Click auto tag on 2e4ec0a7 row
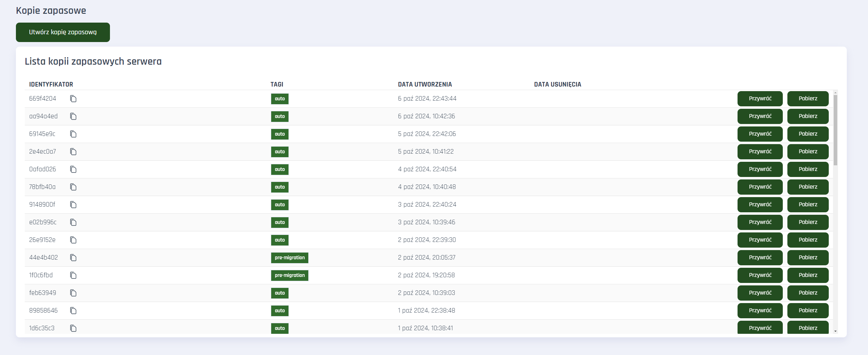This screenshot has height=355, width=868. [x=280, y=152]
